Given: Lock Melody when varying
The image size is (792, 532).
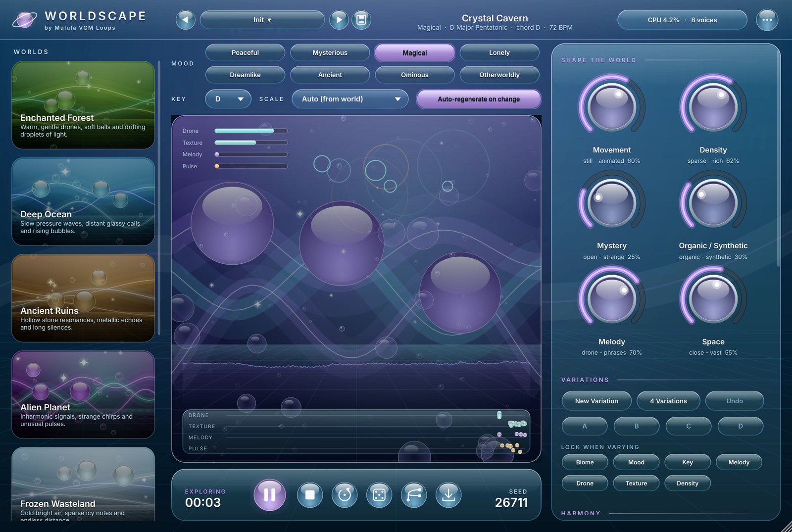Looking at the screenshot, I should pos(739,462).
